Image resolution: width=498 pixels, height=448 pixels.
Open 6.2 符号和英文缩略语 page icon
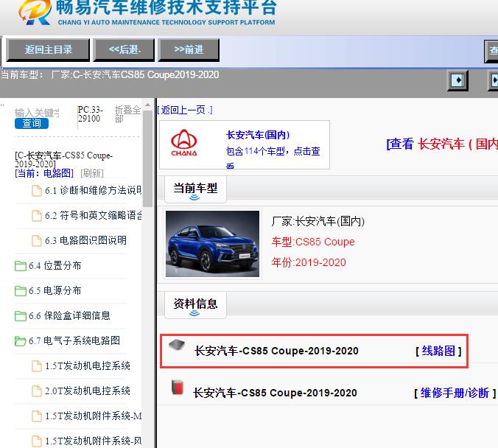37,216
